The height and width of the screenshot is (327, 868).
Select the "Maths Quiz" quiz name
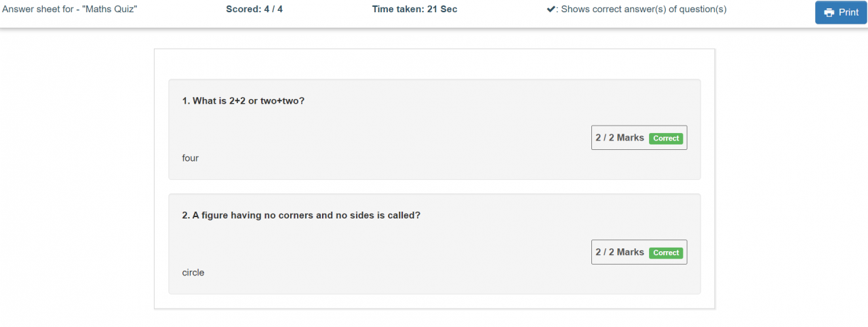click(x=110, y=9)
